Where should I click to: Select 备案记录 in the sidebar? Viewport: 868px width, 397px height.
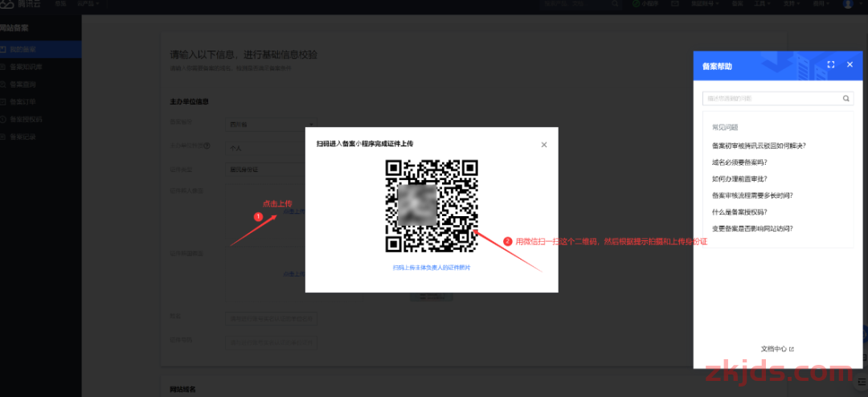40,137
